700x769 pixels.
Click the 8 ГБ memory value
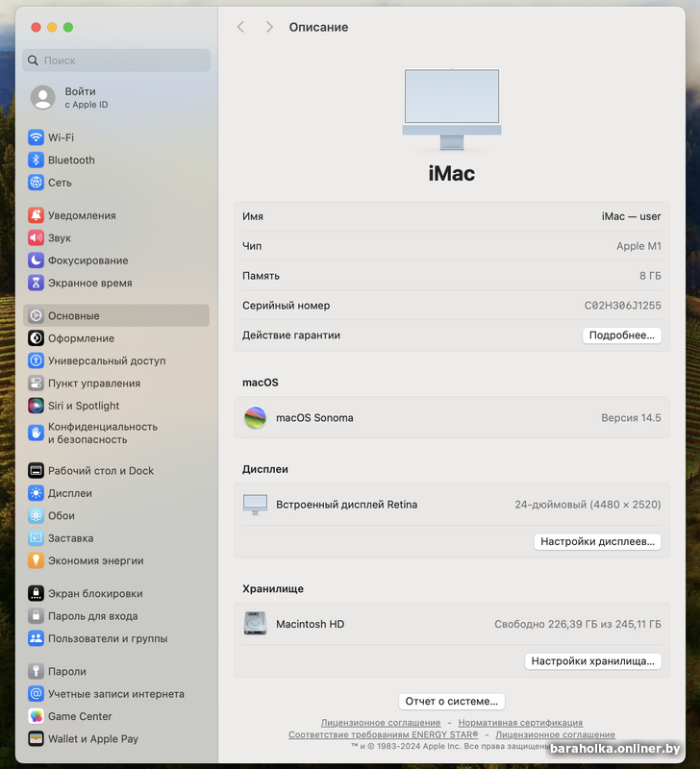650,276
